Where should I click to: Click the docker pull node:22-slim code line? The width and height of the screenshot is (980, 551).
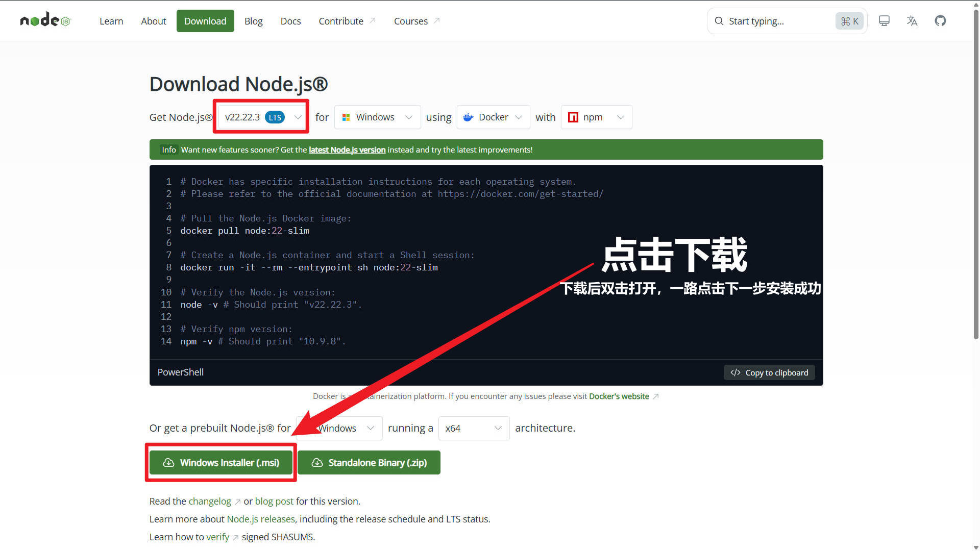pyautogui.click(x=244, y=231)
